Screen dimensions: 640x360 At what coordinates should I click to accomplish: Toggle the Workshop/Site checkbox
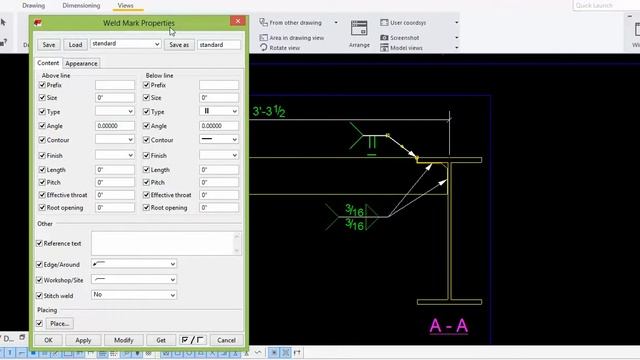(39, 280)
